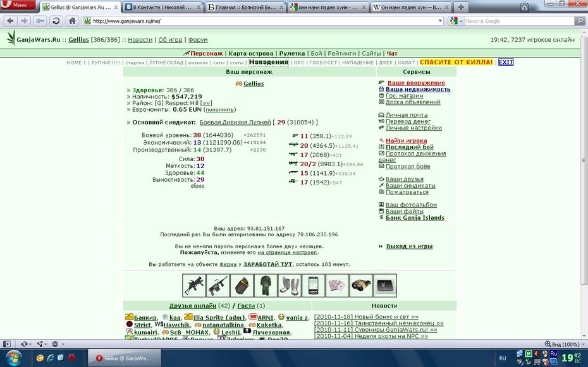
Task: Click the binoculars inventory icon
Action: tap(361, 286)
